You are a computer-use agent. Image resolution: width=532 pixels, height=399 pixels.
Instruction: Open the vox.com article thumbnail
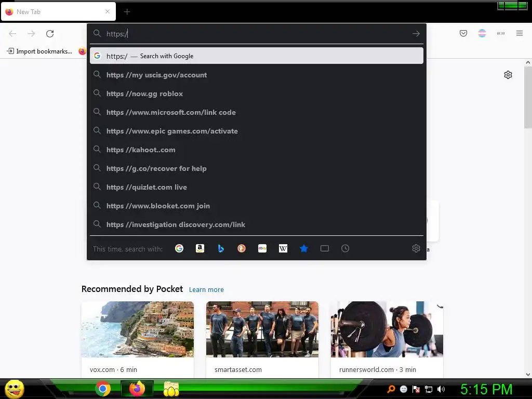click(x=137, y=329)
